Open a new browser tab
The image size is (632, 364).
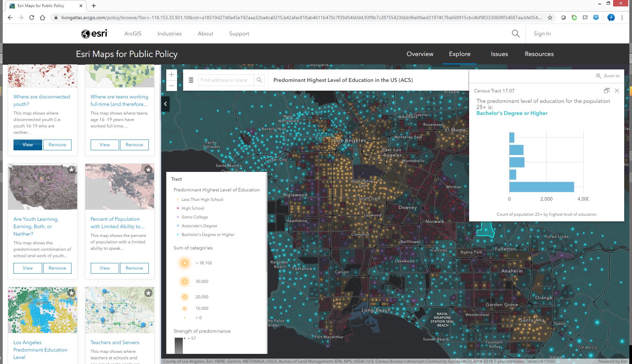coord(94,6)
